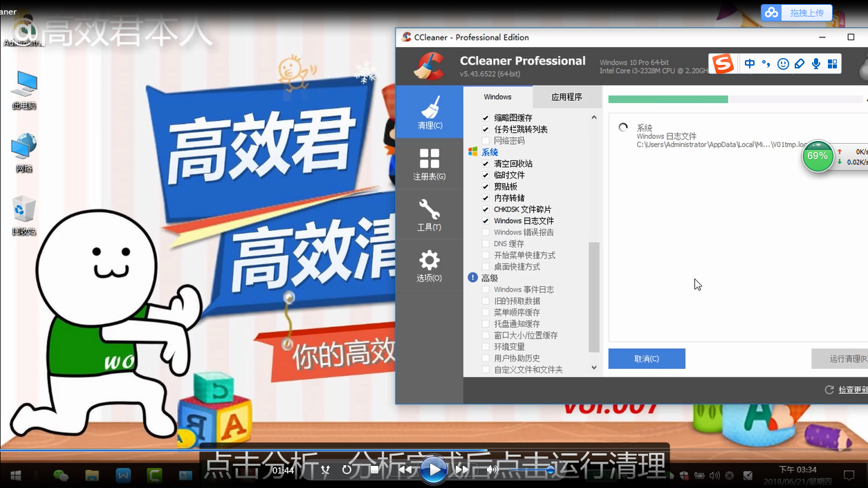Check 旧的预取数据 option
The width and height of the screenshot is (868, 488).
(x=486, y=301)
